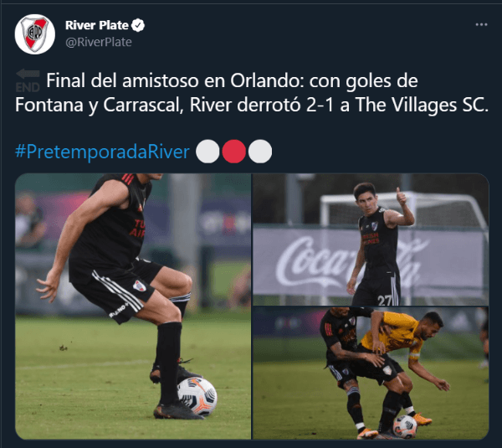This screenshot has width=502, height=448.
Task: Open the large left photo of player with ball
Action: point(133,306)
